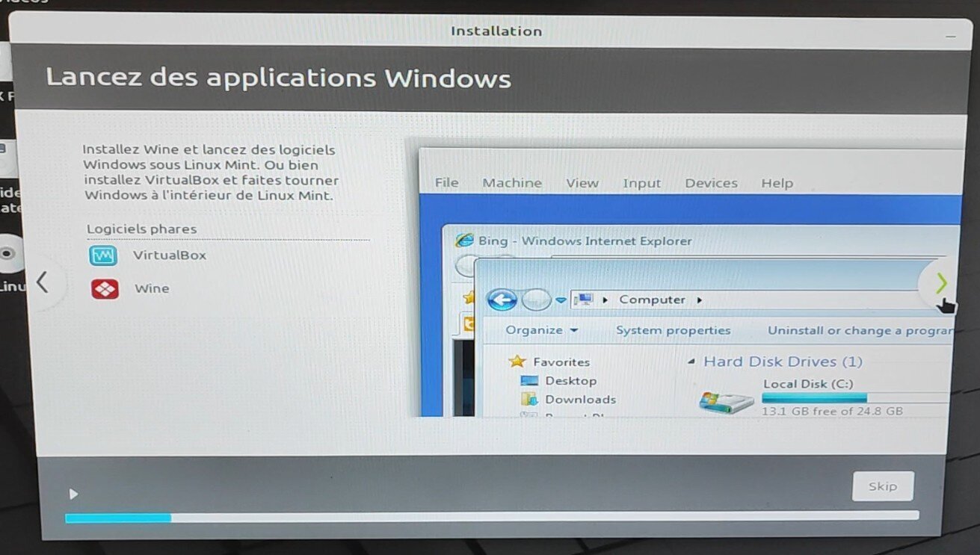Click the 'Lancez des applications Windows' title

[x=279, y=79]
